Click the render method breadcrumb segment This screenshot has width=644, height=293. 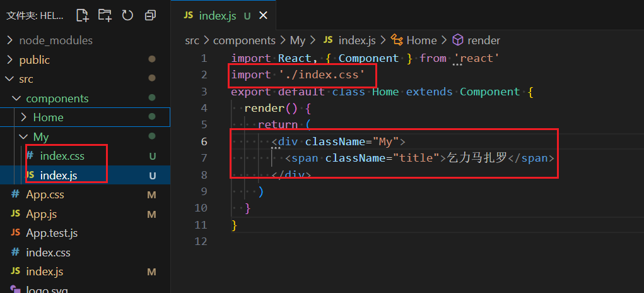pos(484,40)
